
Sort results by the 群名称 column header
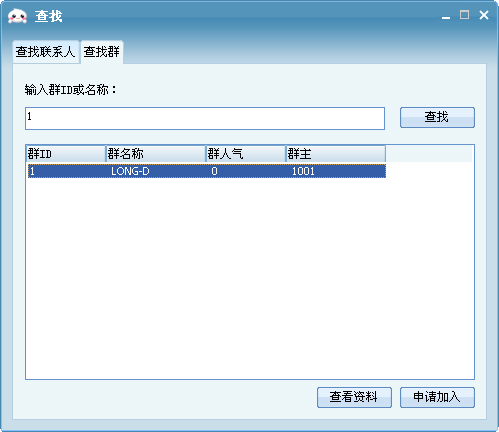point(156,154)
